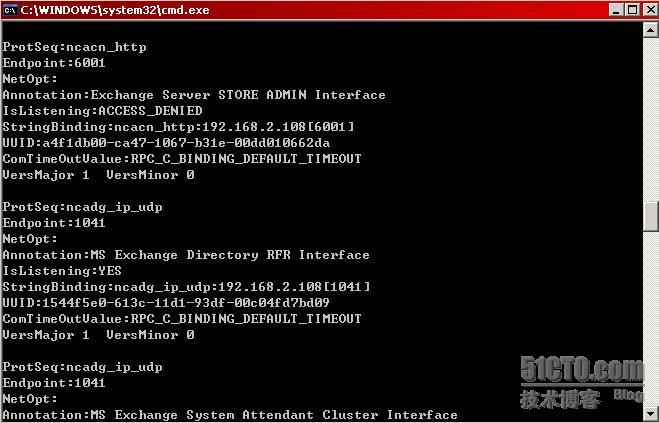Click the 51CTO.com watermark logo
659x423 pixels.
tap(582, 383)
